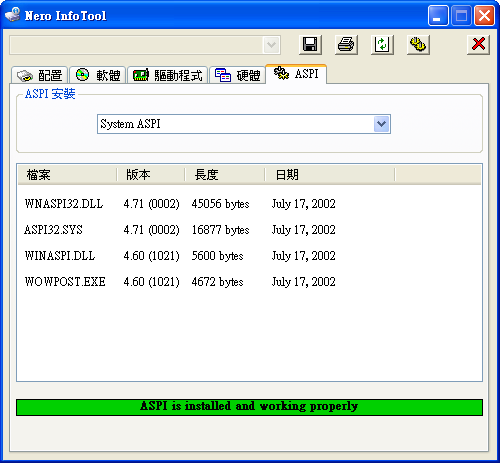Click the Refresh icon in toolbar
The height and width of the screenshot is (463, 500).
tap(382, 44)
